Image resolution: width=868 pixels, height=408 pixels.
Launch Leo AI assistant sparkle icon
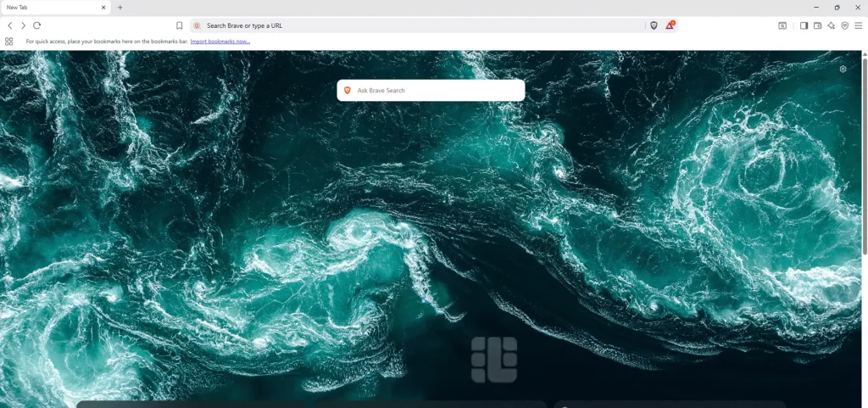pos(831,25)
